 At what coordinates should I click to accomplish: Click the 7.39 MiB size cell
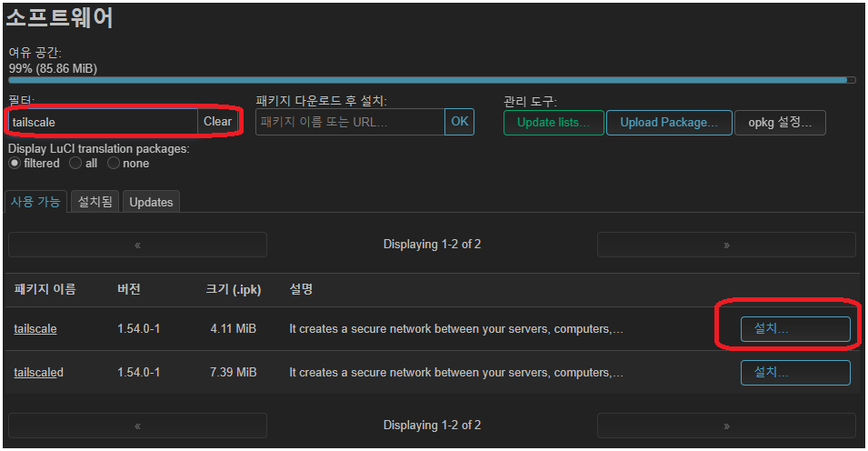pyautogui.click(x=233, y=372)
